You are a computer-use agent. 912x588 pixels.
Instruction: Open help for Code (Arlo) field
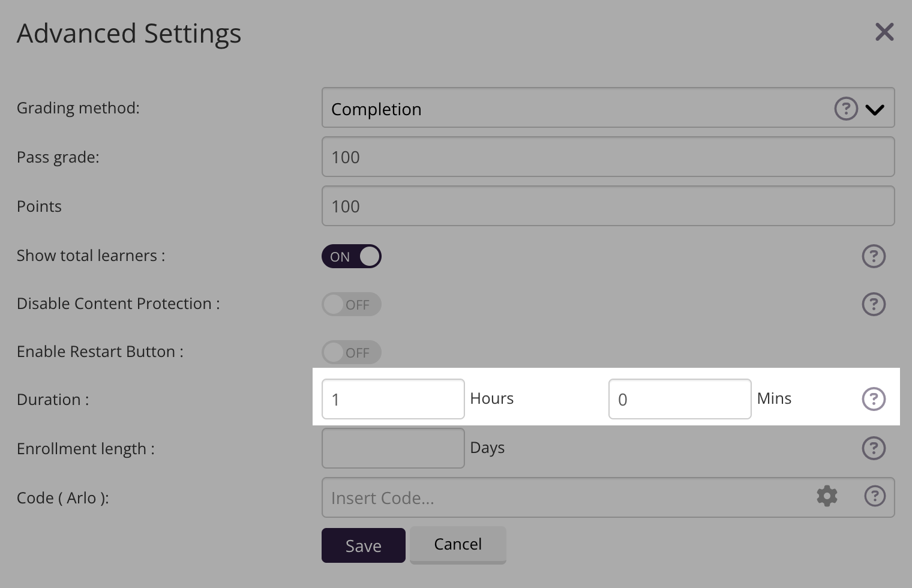point(875,496)
